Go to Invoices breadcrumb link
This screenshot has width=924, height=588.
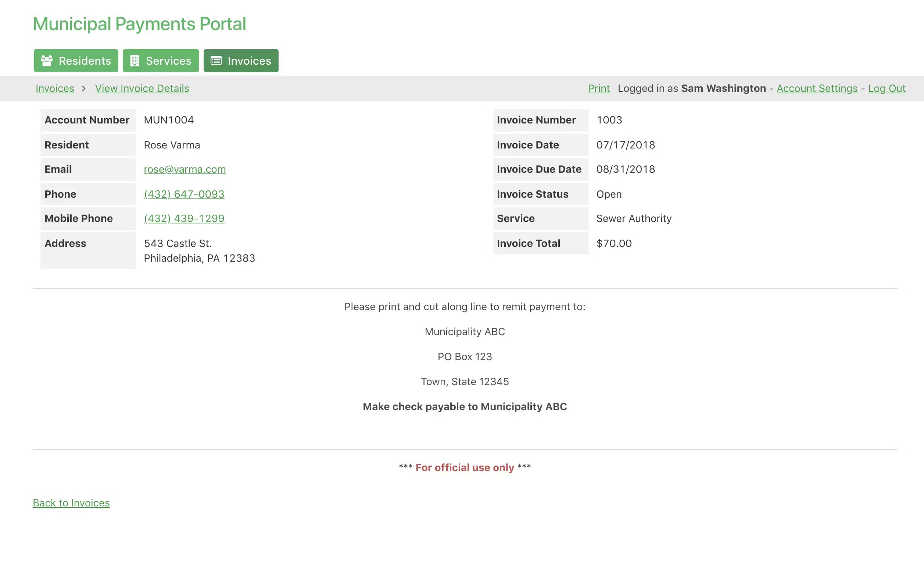pyautogui.click(x=55, y=89)
